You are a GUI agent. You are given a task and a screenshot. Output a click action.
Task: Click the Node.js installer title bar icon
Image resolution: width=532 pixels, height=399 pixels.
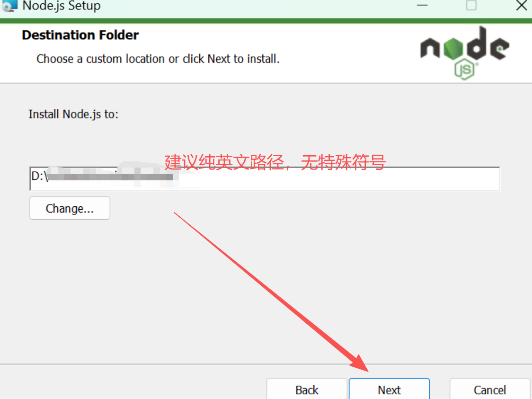pos(9,6)
